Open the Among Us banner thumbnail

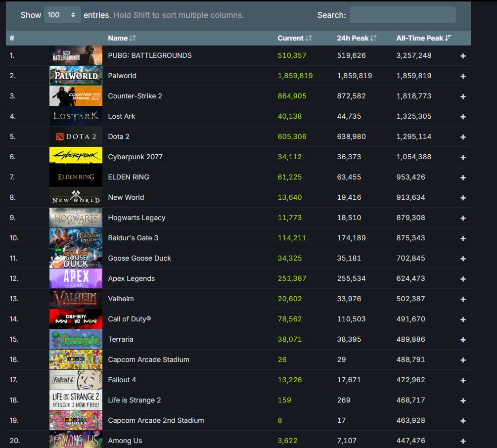tap(76, 440)
